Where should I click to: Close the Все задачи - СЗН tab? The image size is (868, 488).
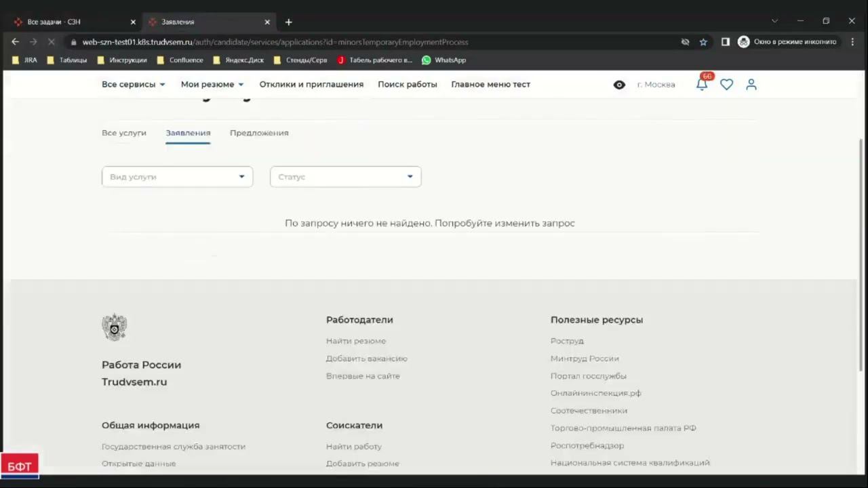pos(133,22)
